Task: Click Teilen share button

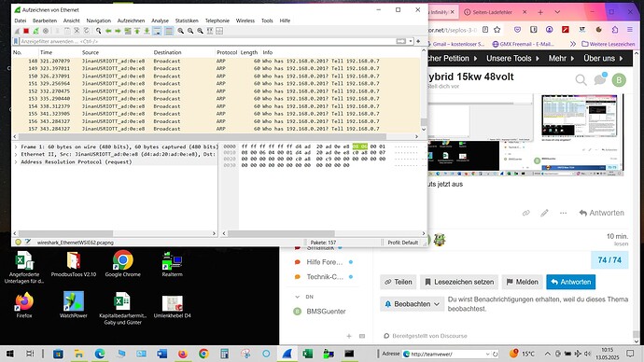Action: pyautogui.click(x=398, y=282)
